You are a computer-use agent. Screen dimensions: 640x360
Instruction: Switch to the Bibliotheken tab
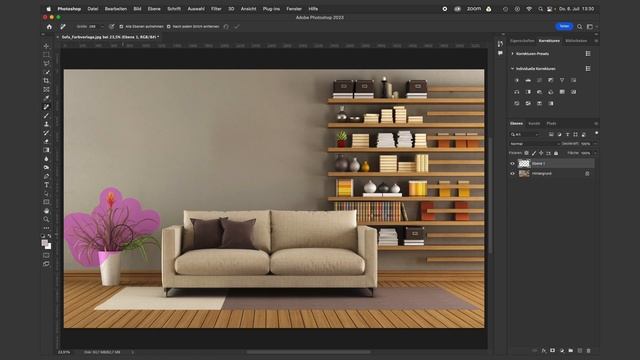pos(576,41)
